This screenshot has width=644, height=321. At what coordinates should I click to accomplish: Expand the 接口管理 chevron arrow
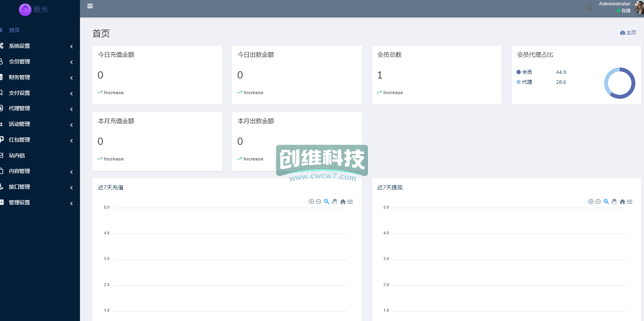[x=71, y=188]
